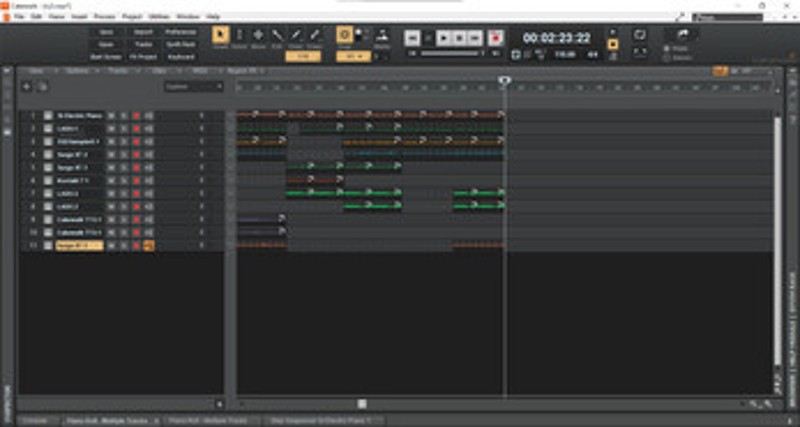
Task: Click the Start Screen button
Action: point(107,57)
